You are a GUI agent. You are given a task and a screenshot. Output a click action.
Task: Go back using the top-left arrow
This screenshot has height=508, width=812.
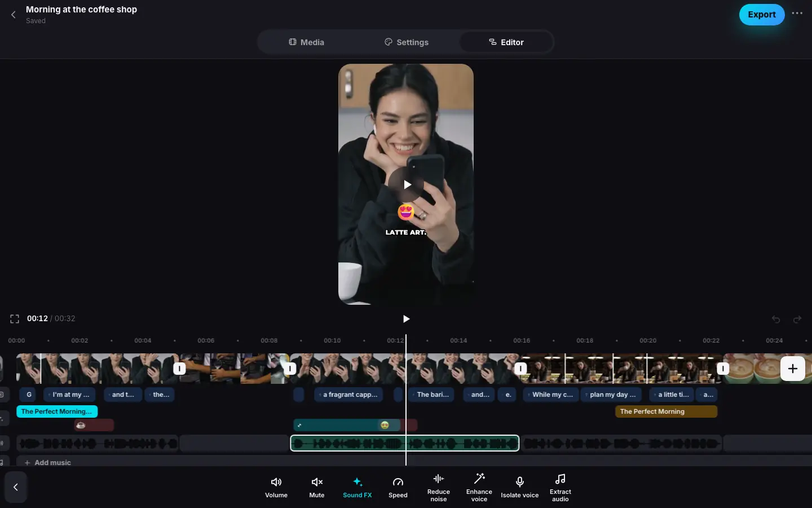tap(14, 15)
